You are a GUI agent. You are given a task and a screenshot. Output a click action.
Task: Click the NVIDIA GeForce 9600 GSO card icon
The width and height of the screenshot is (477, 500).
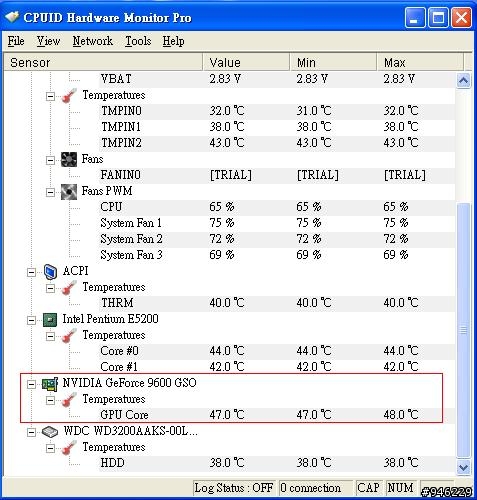[x=50, y=384]
